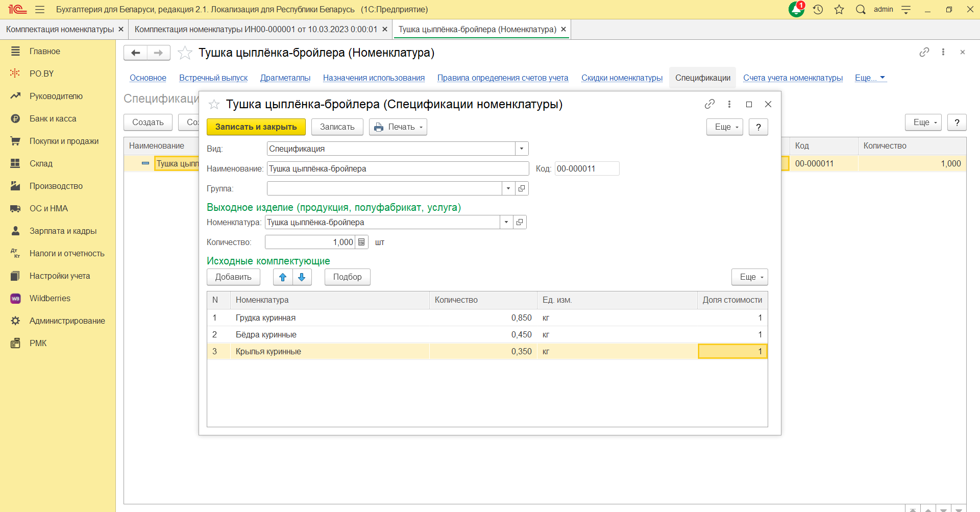
Task: Open the Печать dropdown menu
Action: point(398,127)
